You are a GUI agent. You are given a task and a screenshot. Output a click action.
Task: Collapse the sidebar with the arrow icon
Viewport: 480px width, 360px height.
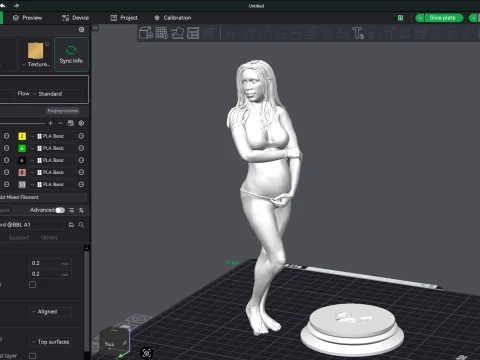coord(95,28)
